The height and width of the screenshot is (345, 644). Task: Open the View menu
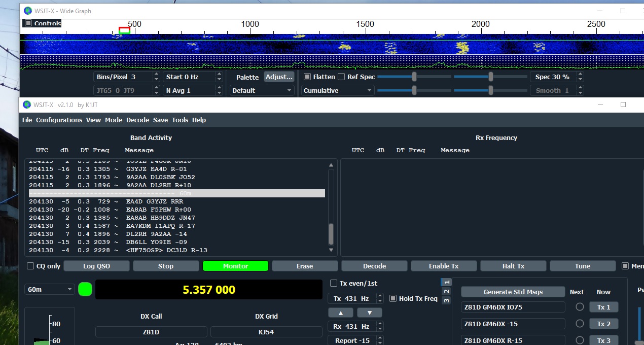93,120
